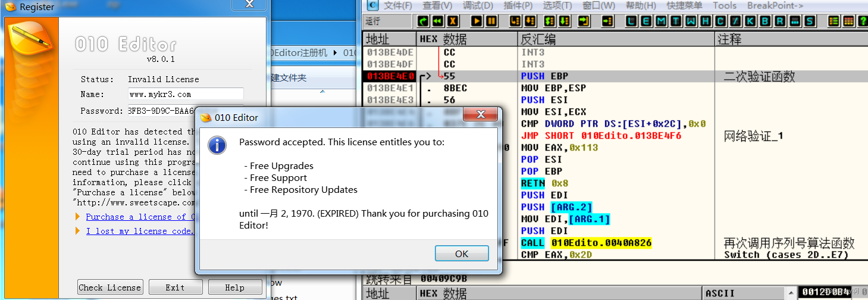Open Windows list with W icon
This screenshot has height=300, width=868.
coord(691,21)
